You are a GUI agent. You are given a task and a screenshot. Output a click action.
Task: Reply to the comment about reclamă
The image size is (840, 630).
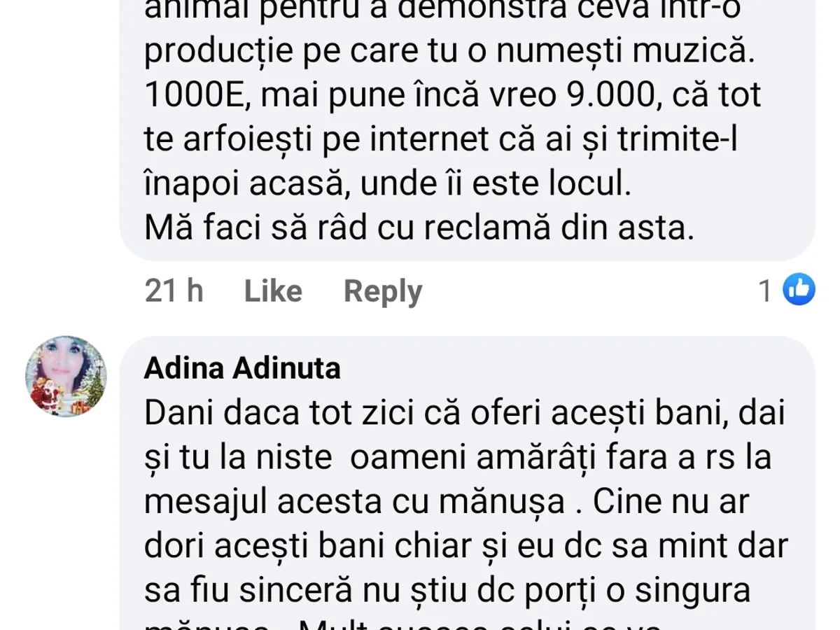(x=383, y=291)
